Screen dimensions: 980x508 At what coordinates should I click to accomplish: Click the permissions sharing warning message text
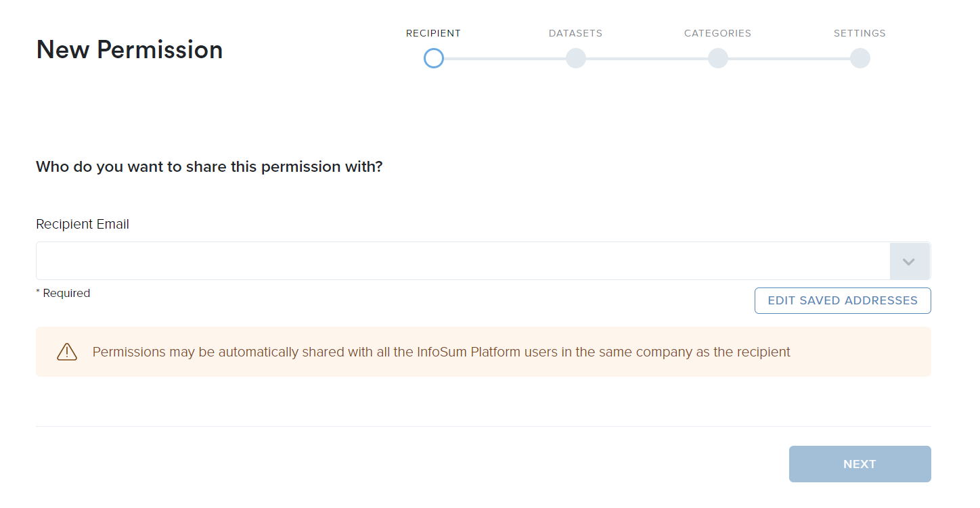pyautogui.click(x=441, y=352)
